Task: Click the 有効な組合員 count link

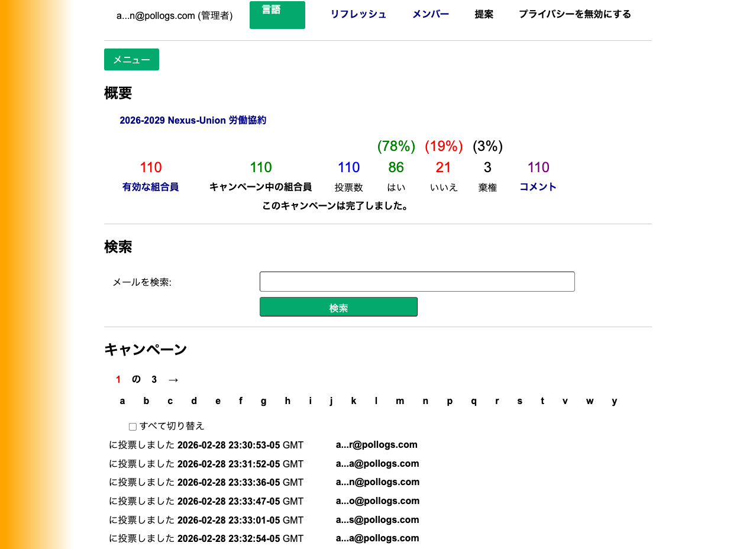Action: pos(150,186)
